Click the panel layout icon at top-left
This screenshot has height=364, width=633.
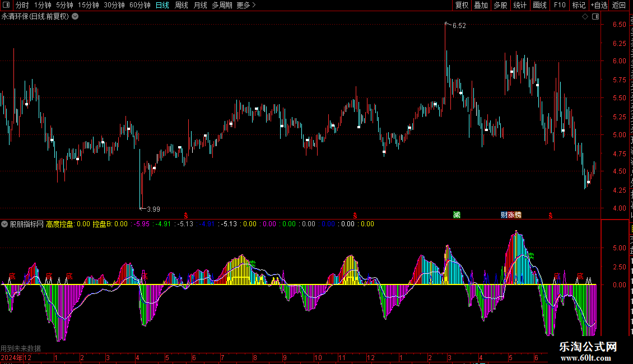click(x=6, y=5)
